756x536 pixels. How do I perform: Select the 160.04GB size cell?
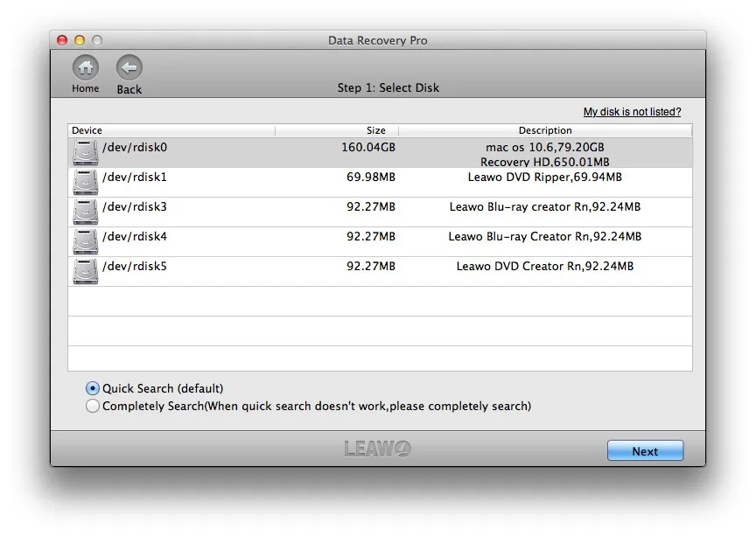tap(368, 148)
